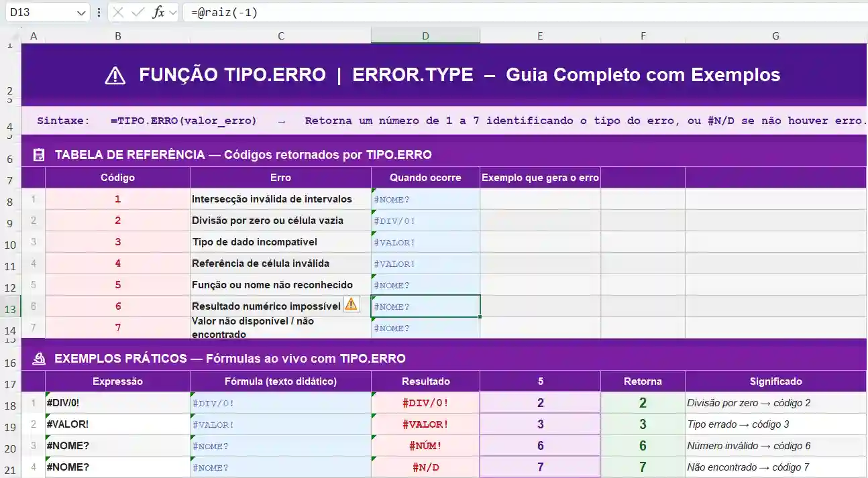Click 'Significado' heading cell
Image resolution: width=868 pixels, height=478 pixels.
[x=776, y=381]
